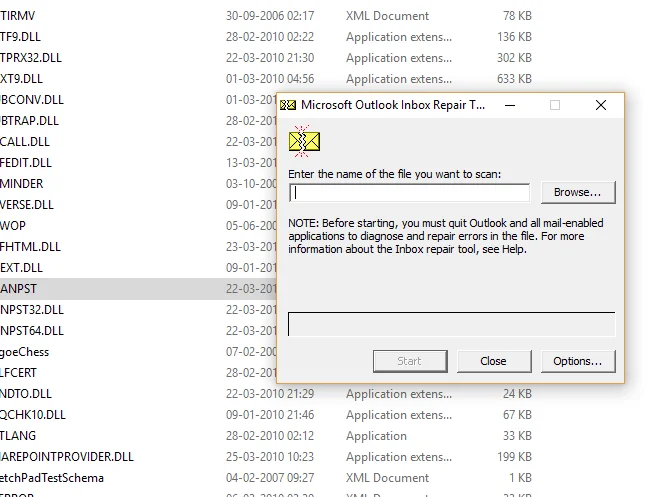Image resolution: width=663 pixels, height=497 pixels.
Task: Select the XT9.DLL file row
Action: coord(266,79)
